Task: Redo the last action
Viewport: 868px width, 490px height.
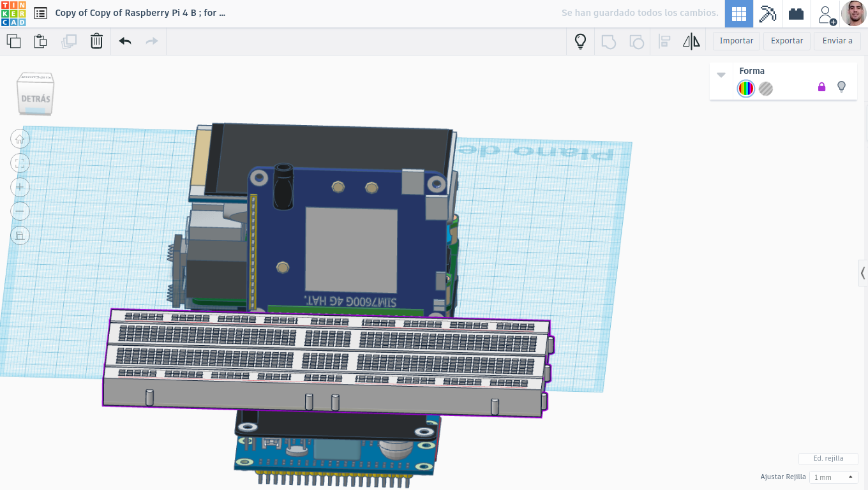Action: coord(152,41)
